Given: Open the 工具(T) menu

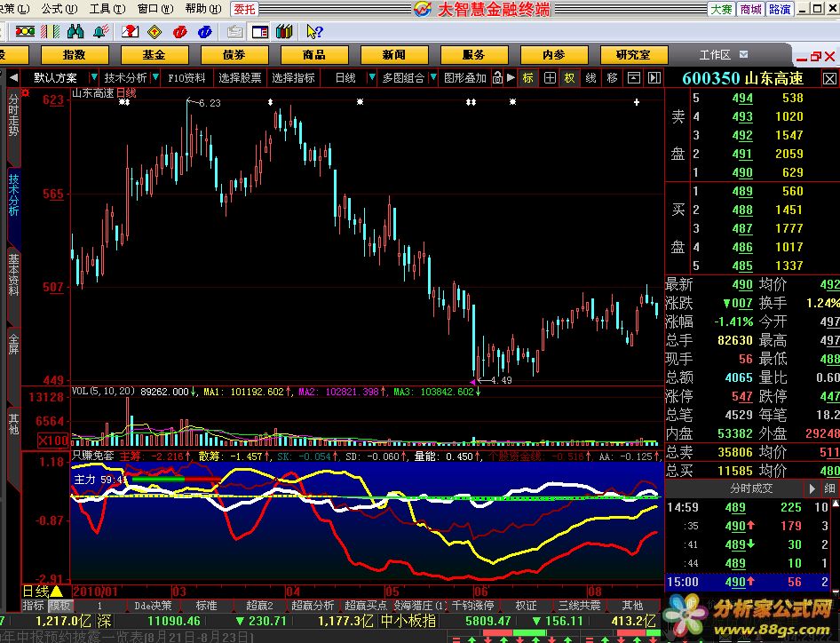Looking at the screenshot, I should [x=107, y=9].
